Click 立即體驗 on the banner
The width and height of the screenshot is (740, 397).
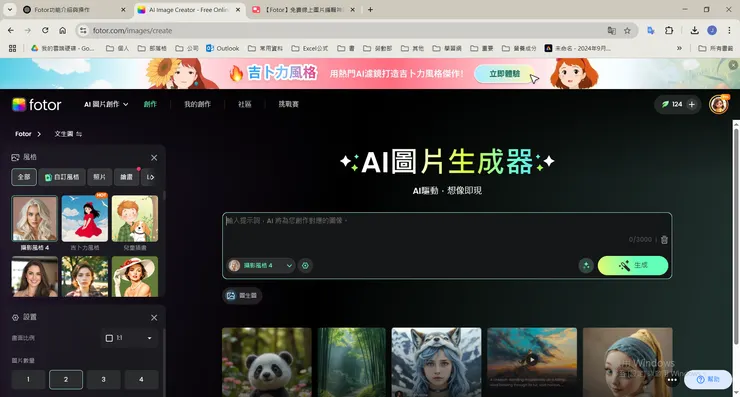[x=505, y=74]
